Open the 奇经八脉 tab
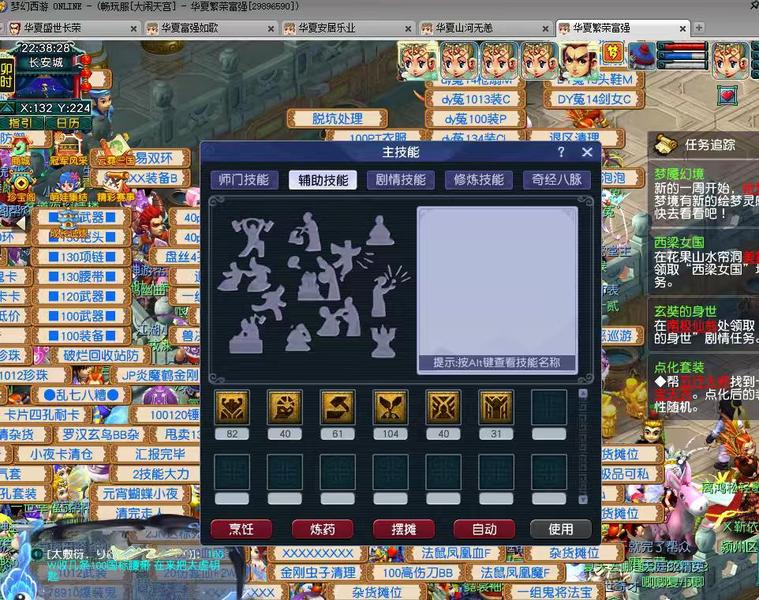This screenshot has height=600, width=759. (x=556, y=180)
